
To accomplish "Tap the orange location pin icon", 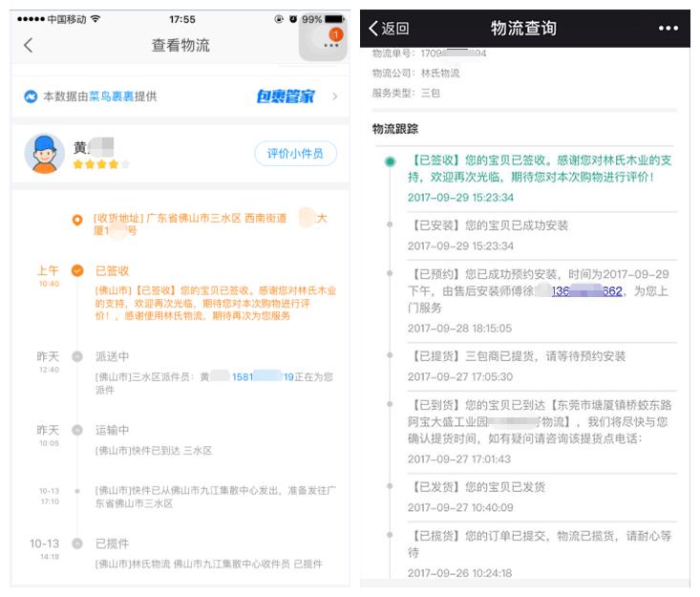I will click(77, 220).
